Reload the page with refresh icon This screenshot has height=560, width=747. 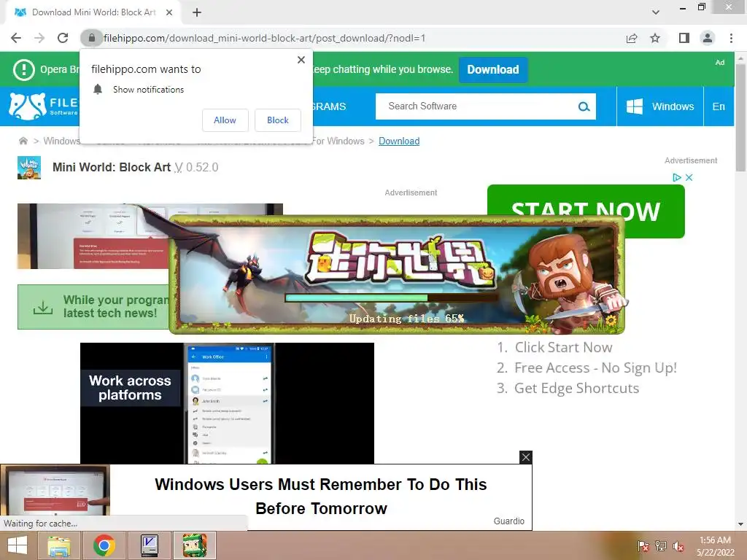(63, 38)
